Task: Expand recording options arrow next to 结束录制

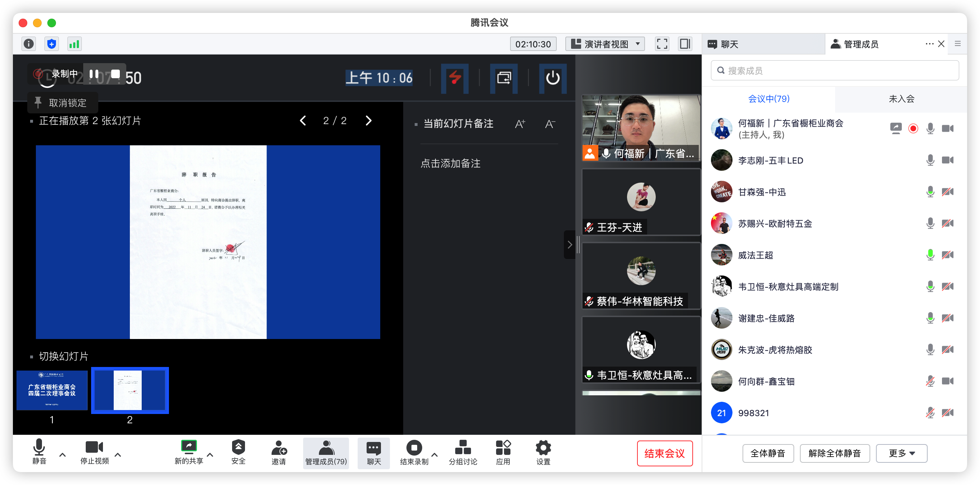Action: (x=434, y=455)
